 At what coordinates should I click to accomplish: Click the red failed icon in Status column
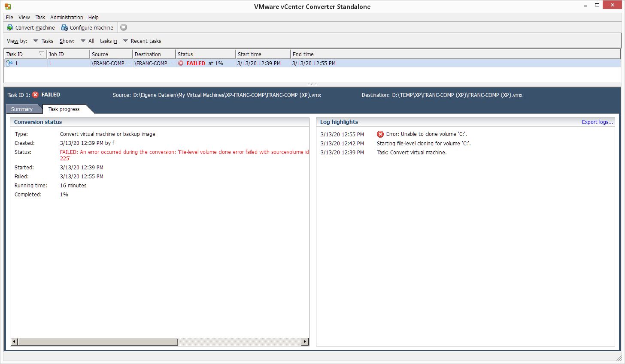pos(181,63)
